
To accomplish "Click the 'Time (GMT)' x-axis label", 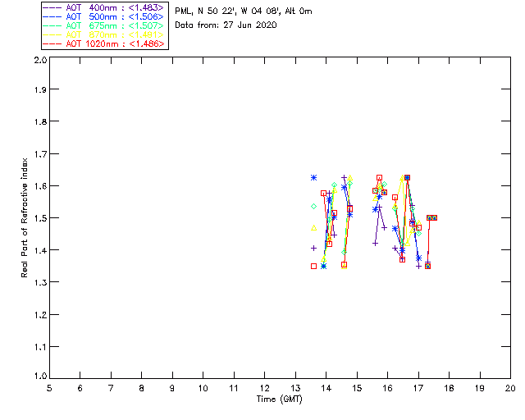I will coord(280,399).
